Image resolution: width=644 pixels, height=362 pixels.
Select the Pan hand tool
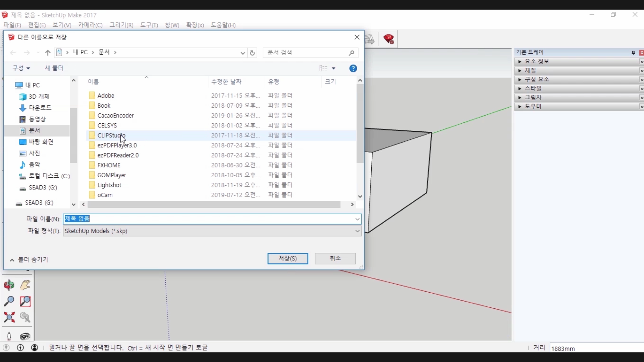tap(25, 285)
